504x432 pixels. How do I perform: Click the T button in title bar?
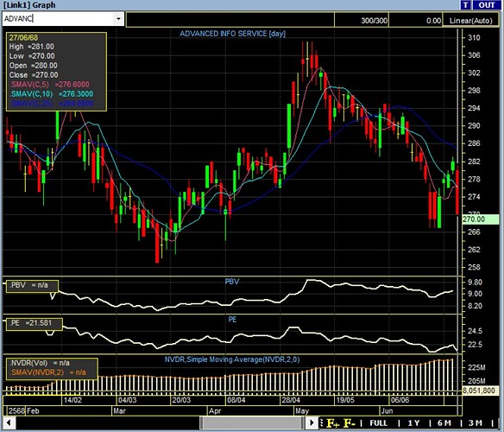click(x=465, y=5)
